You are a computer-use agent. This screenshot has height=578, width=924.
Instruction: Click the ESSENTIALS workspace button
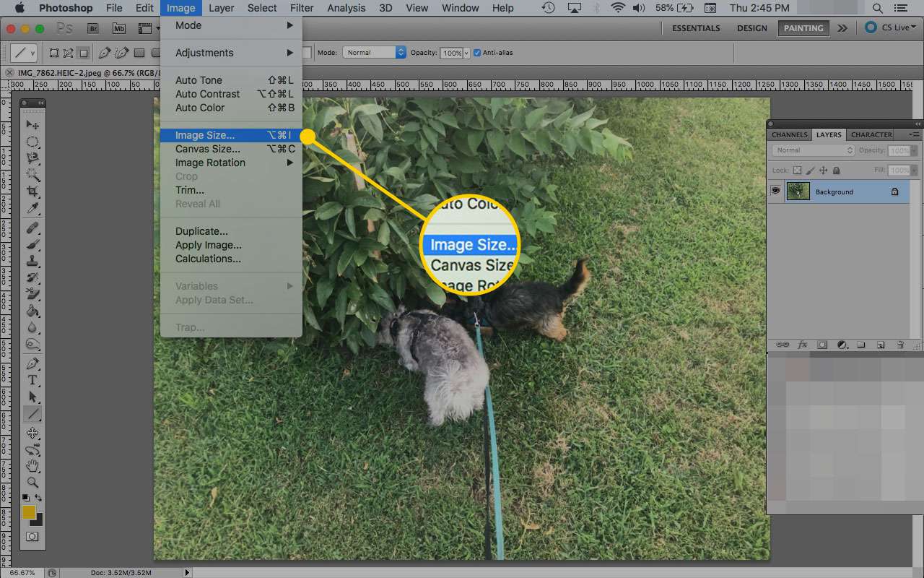click(696, 28)
